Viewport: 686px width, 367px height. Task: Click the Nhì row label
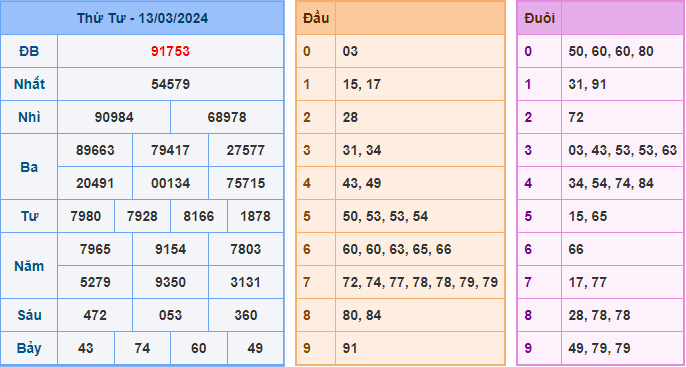point(29,117)
